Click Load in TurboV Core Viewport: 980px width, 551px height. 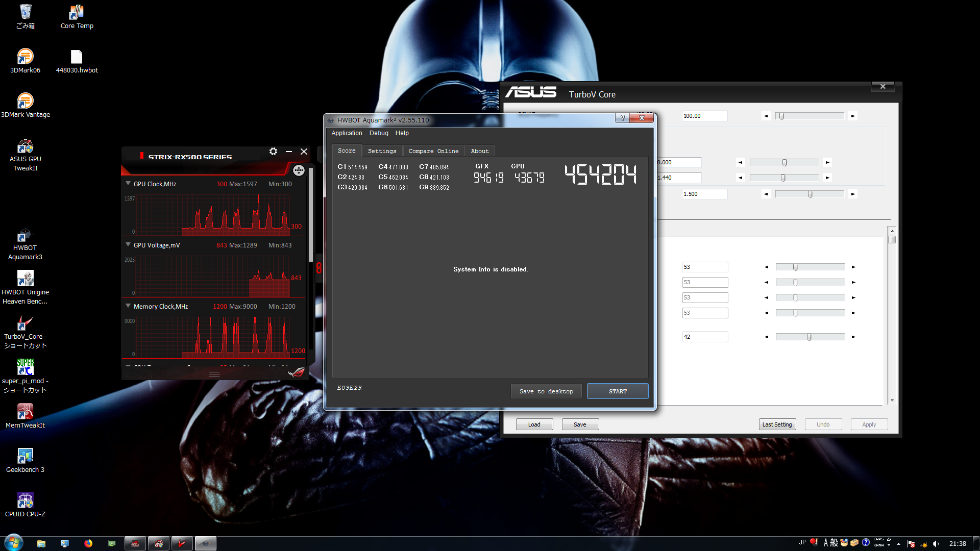(534, 424)
